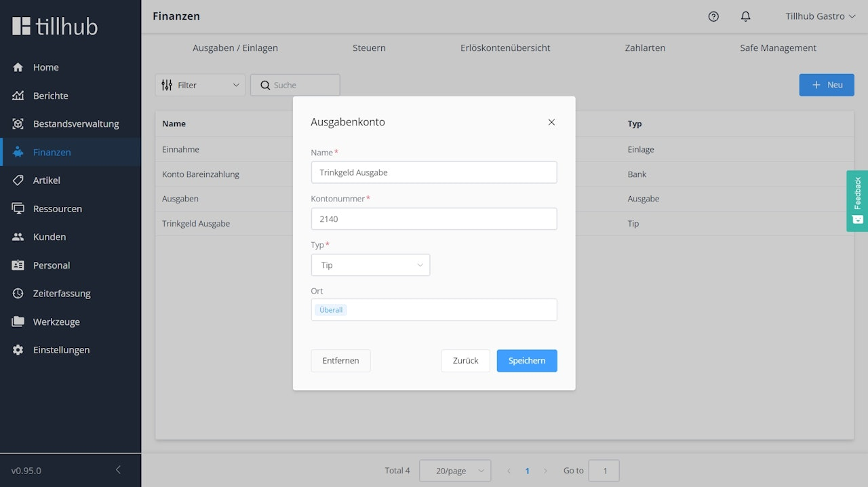This screenshot has height=487, width=868.
Task: Open Berichte chart icon in sidebar
Action: click(18, 96)
